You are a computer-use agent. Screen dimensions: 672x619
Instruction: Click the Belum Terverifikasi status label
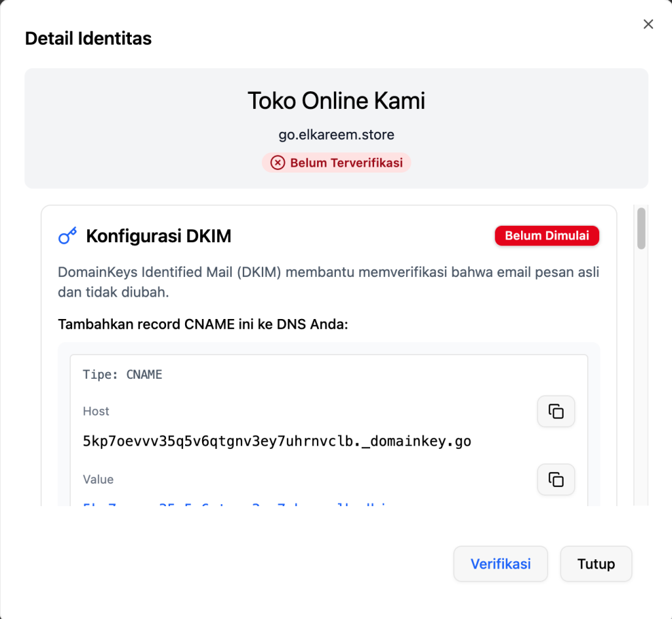pos(346,163)
